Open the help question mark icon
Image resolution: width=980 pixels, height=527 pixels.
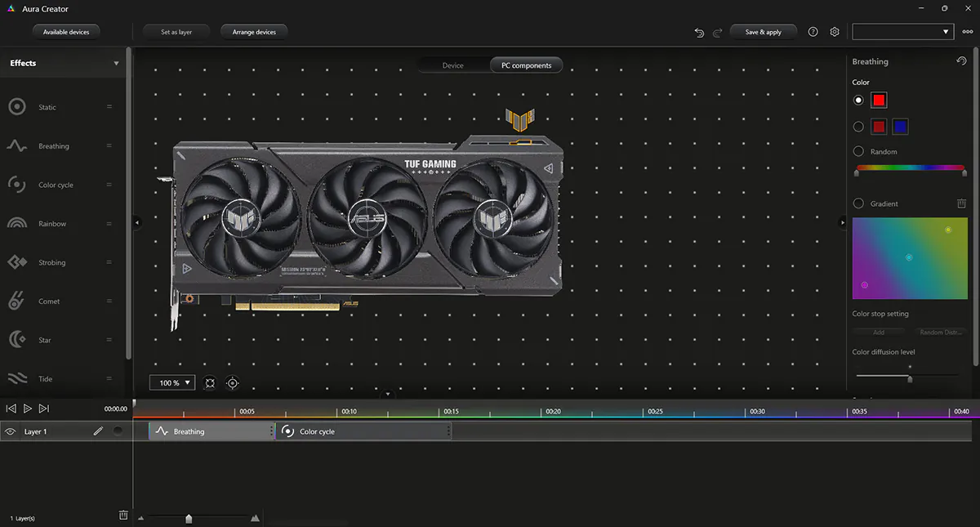[x=813, y=32]
